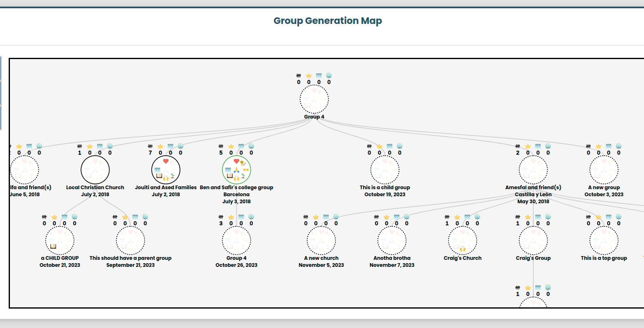
Task: Click crown icon above top Group 4 node
Action: click(x=309, y=76)
